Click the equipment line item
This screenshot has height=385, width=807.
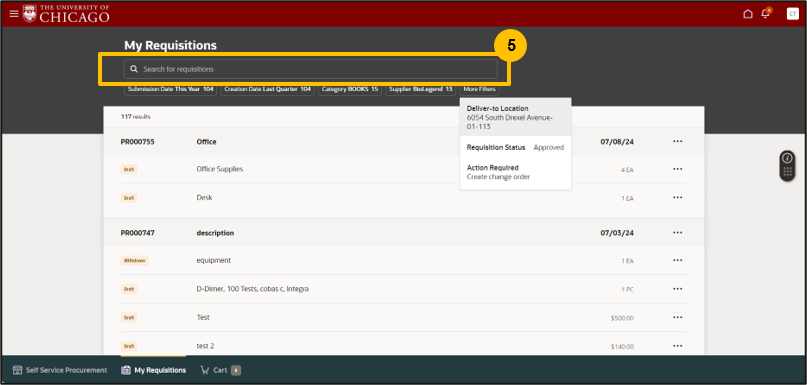pyautogui.click(x=214, y=260)
